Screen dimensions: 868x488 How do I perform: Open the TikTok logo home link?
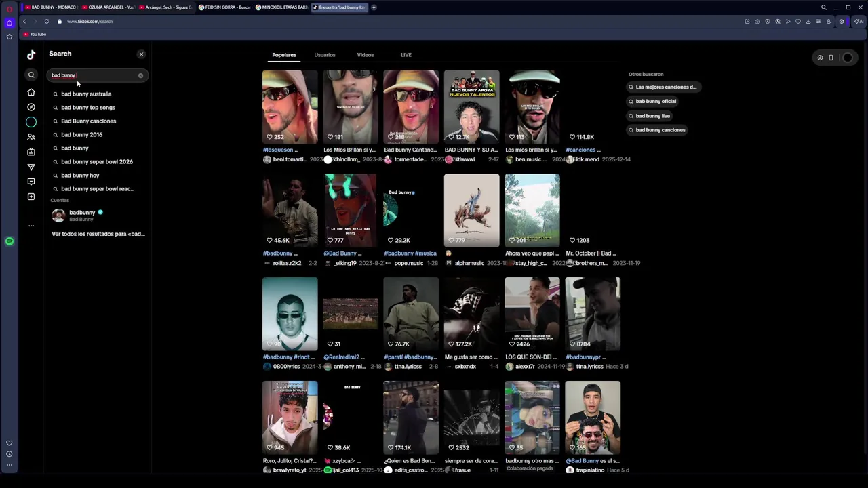[31, 55]
